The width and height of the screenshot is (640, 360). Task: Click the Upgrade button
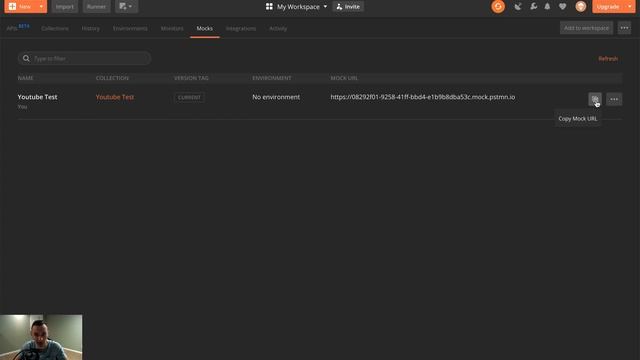[608, 7]
